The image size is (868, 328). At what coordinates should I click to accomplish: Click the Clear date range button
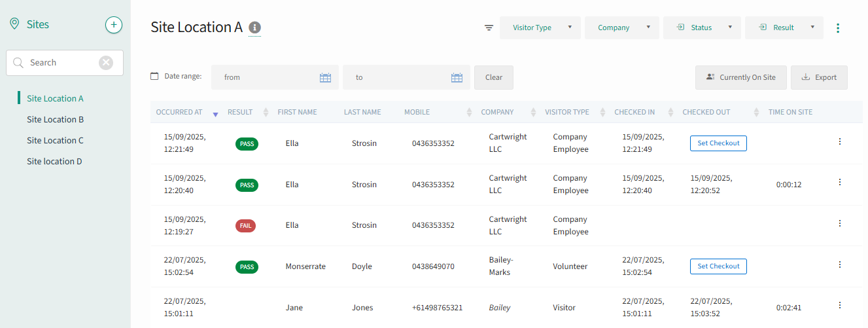point(494,77)
